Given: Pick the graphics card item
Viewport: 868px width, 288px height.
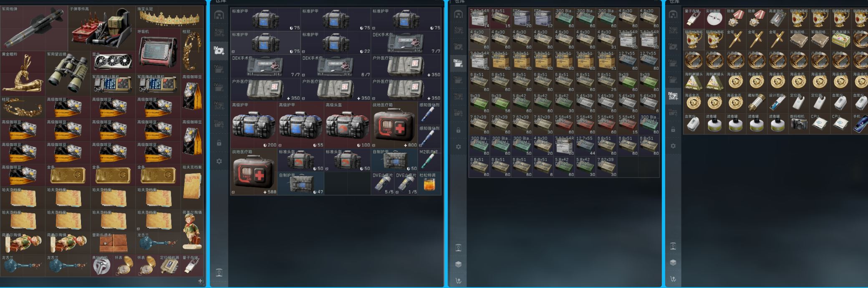Looking at the screenshot, I should point(113,62).
